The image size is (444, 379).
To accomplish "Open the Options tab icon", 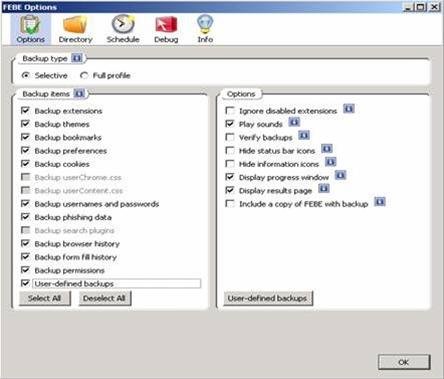I will pyautogui.click(x=31, y=30).
